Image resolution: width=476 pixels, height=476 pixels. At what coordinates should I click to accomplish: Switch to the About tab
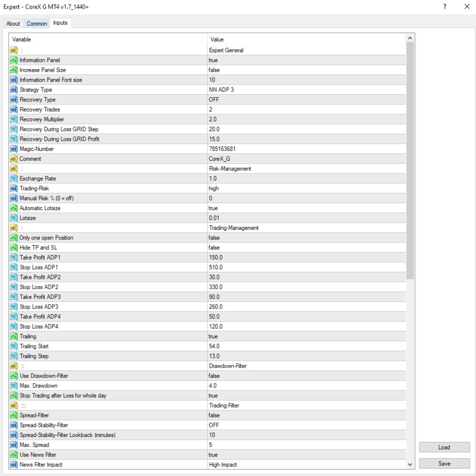(x=13, y=24)
